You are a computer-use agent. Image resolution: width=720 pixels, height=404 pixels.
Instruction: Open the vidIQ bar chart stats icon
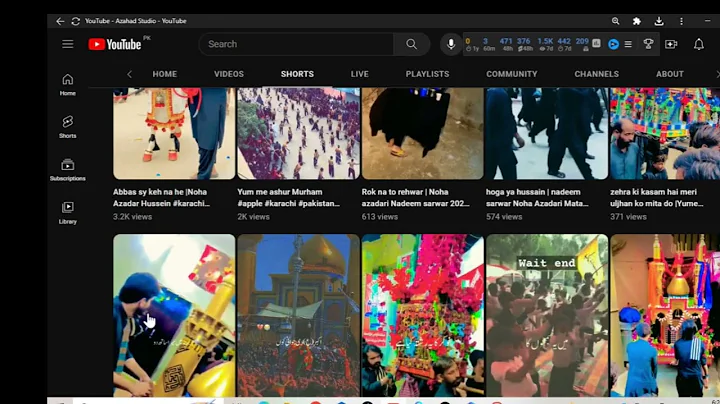[596, 44]
